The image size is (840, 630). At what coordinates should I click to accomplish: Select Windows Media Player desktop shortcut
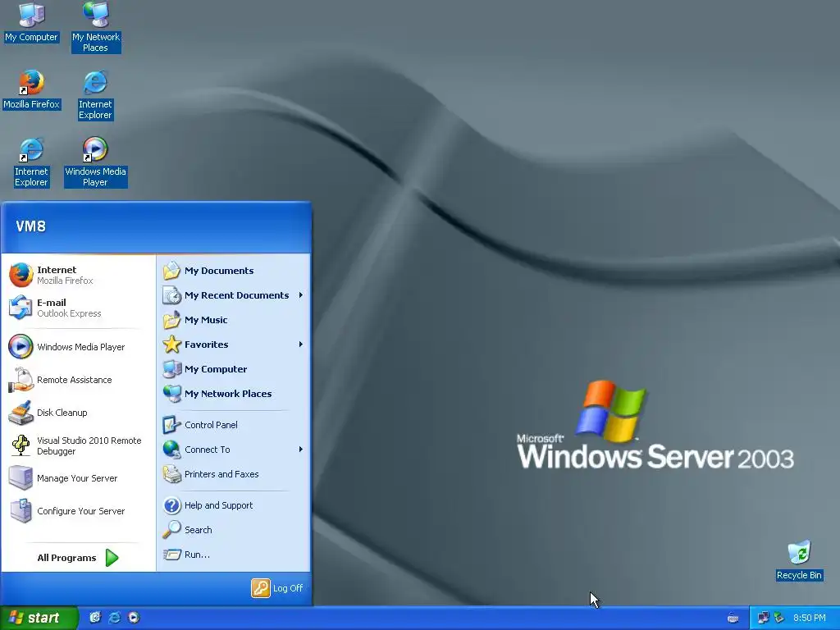(x=95, y=162)
